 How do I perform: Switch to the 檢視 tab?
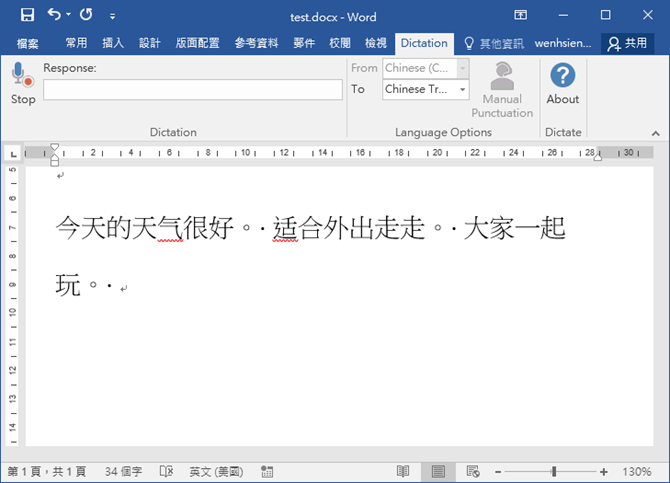(x=376, y=43)
